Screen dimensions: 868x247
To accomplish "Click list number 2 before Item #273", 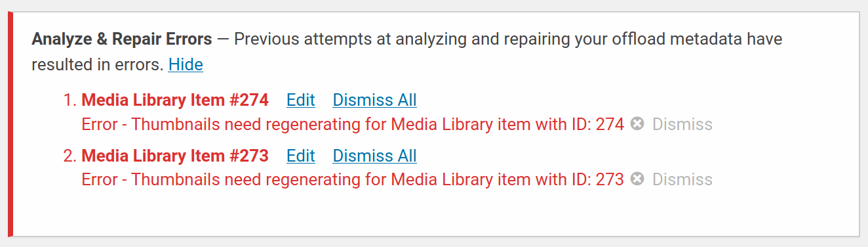I will [x=70, y=156].
